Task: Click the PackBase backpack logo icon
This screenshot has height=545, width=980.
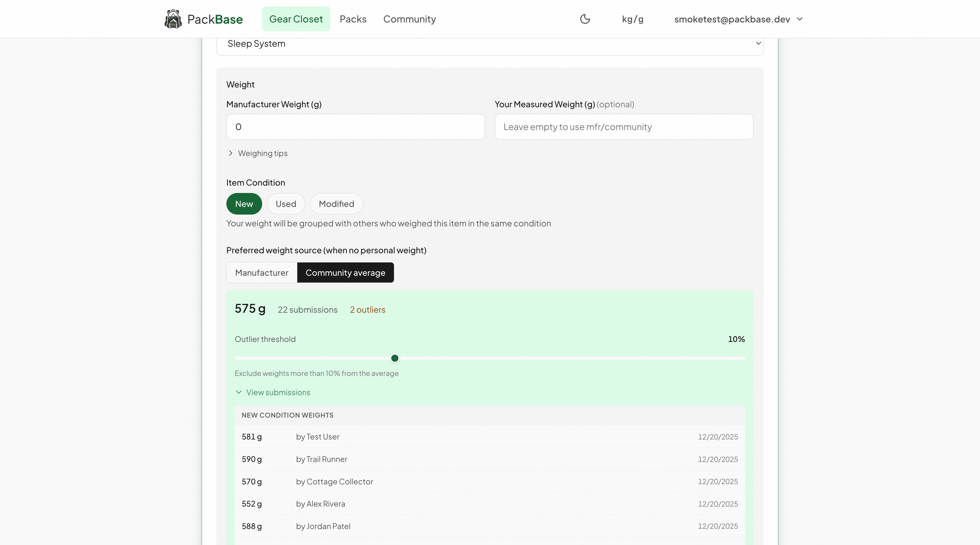Action: coord(173,19)
